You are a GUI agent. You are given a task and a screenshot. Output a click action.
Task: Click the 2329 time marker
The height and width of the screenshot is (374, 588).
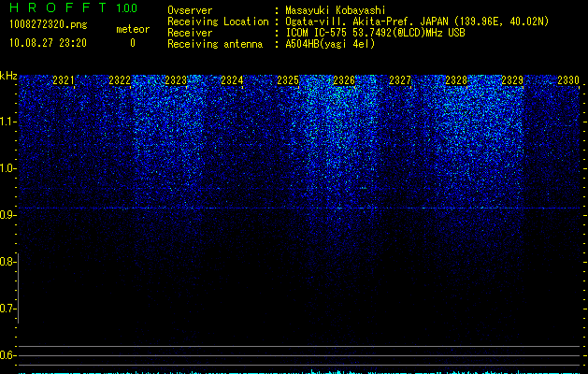click(x=512, y=80)
